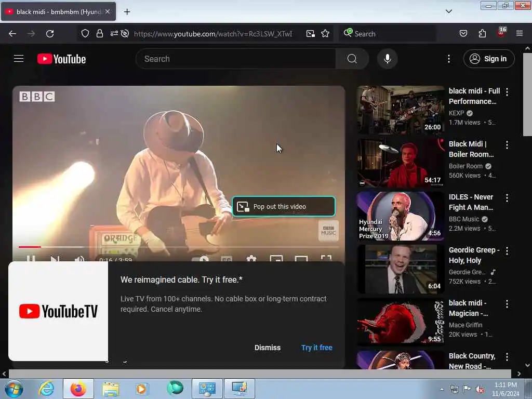Open the Firefox Extensions puzzle icon

(482, 34)
